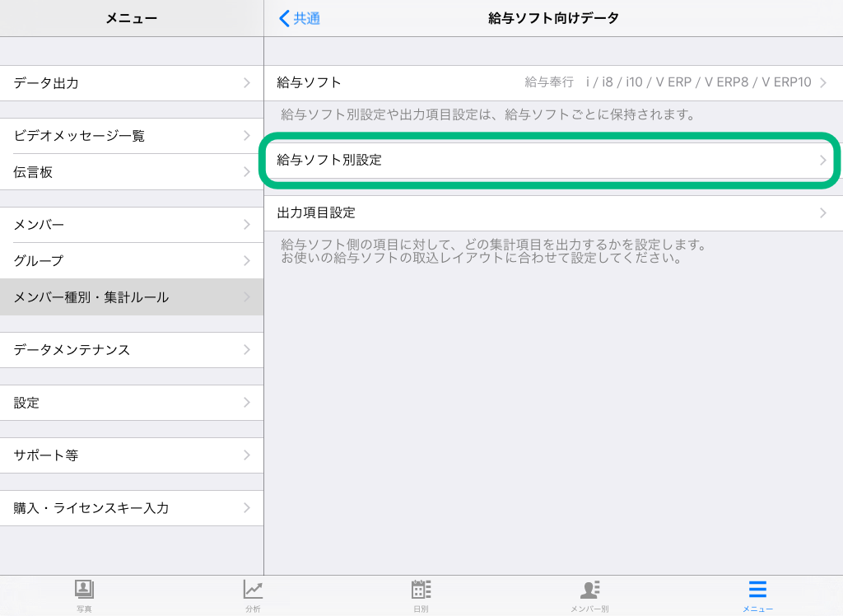Open 出力項目設定 disclosure arrow
The height and width of the screenshot is (616, 843).
822,212
